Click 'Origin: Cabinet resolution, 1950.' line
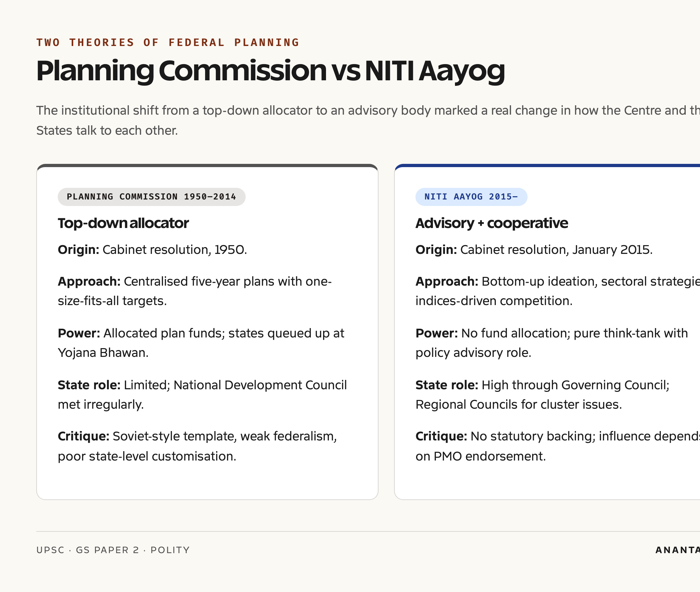The image size is (700, 592). pos(153,250)
